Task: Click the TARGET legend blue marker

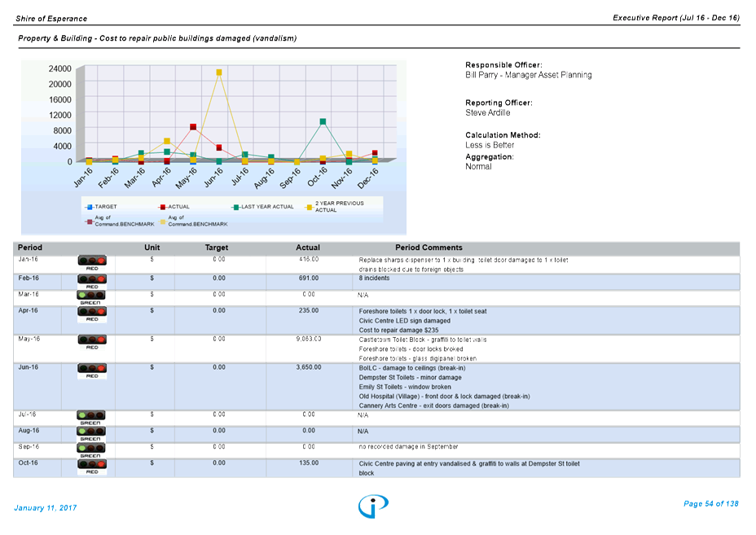Action: point(90,207)
